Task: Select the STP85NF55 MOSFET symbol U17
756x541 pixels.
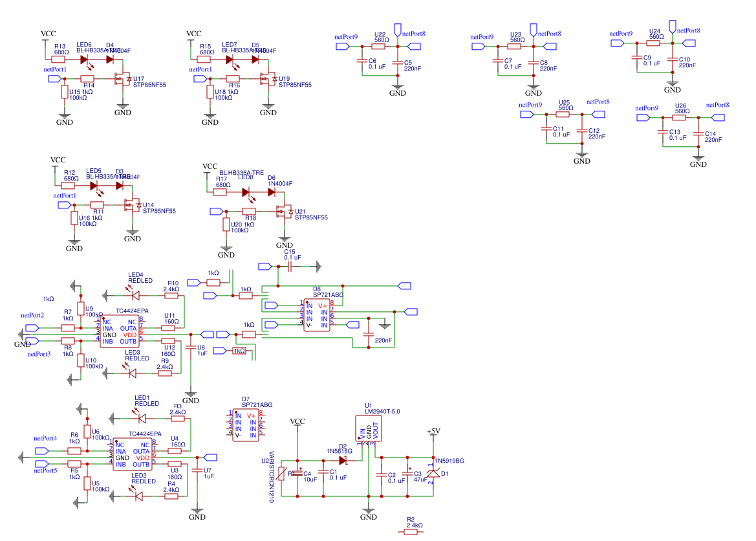Action: pyautogui.click(x=124, y=79)
